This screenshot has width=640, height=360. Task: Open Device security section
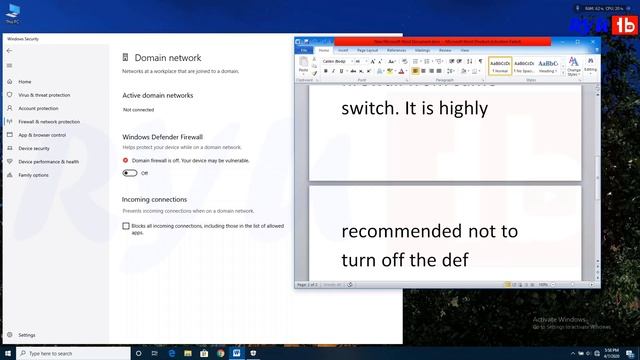34,149
